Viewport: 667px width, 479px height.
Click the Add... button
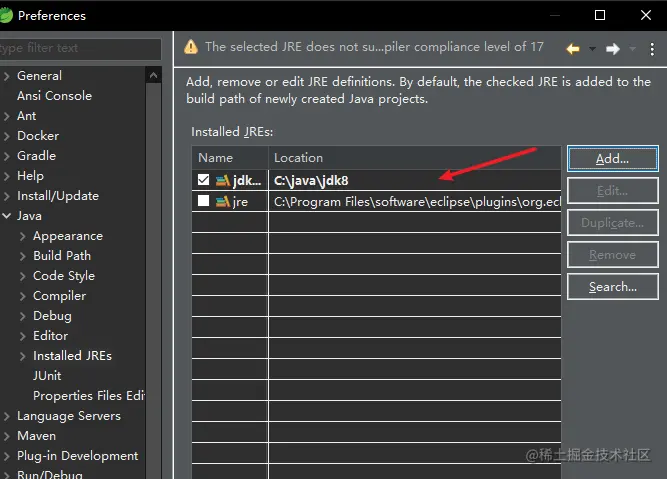click(613, 159)
